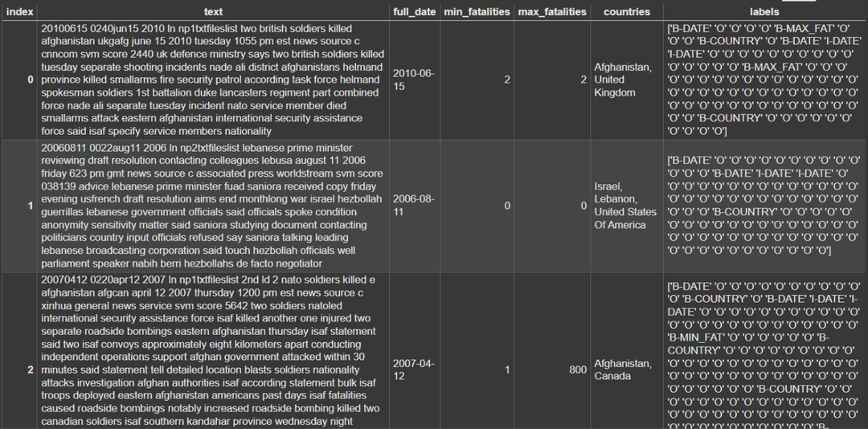The image size is (868, 429).
Task: Click the min_fatalities column header
Action: (x=477, y=11)
